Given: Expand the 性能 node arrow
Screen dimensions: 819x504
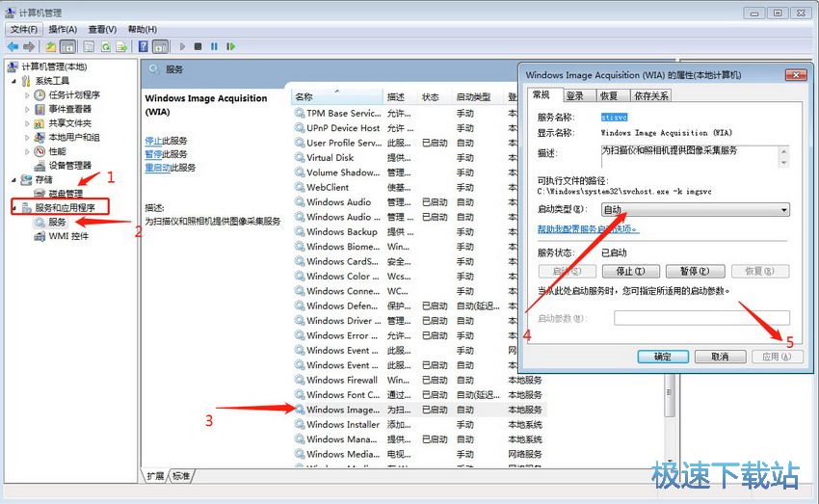Looking at the screenshot, I should pos(27,151).
